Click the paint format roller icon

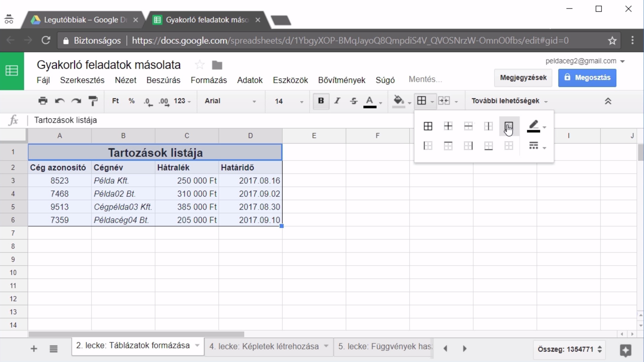pos(93,101)
